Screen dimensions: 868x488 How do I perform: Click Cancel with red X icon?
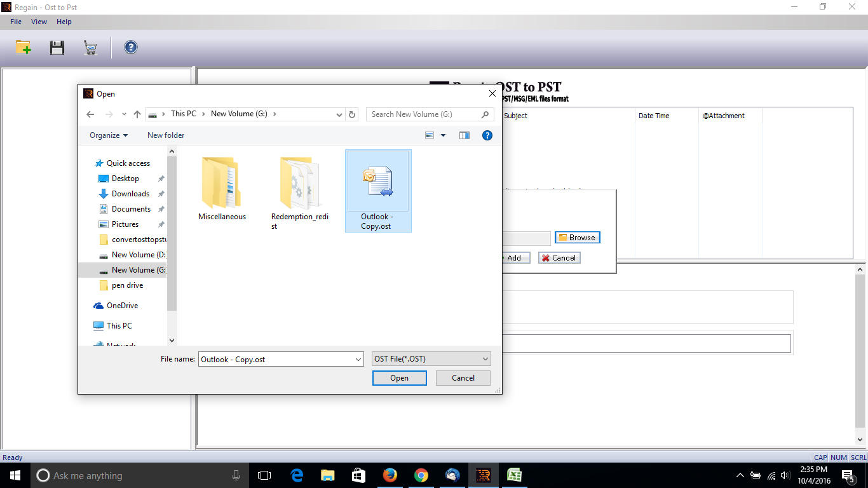coord(559,258)
